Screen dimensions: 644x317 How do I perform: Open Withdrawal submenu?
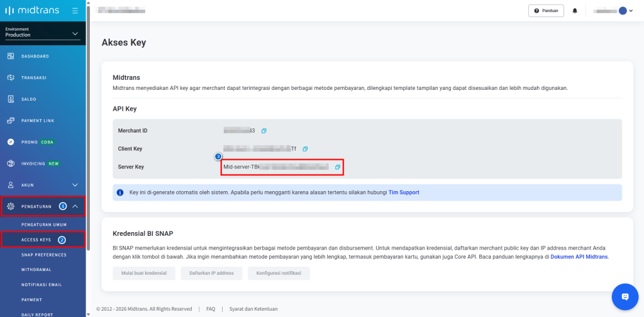click(x=36, y=270)
